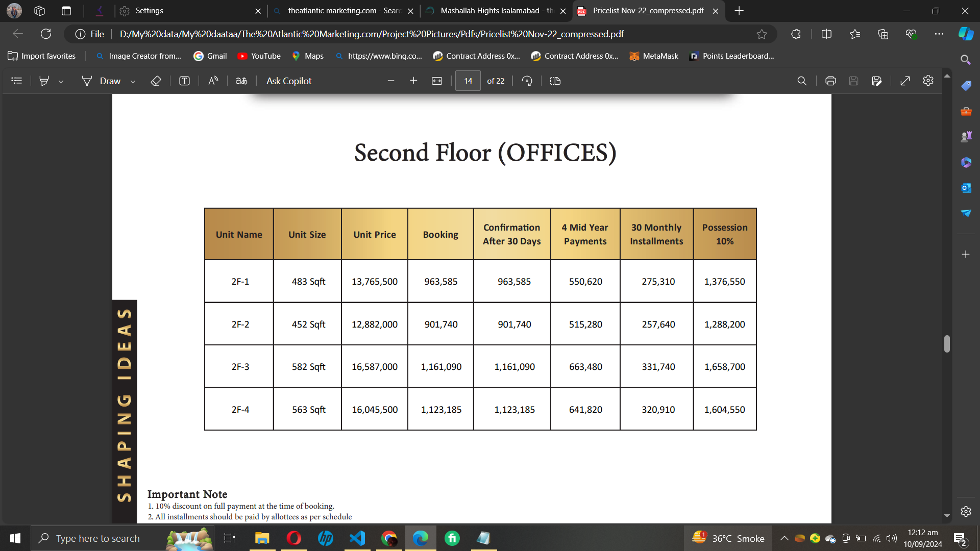Switch to Mashallah Hights Isalamabad tab
980x551 pixels.
(496, 11)
